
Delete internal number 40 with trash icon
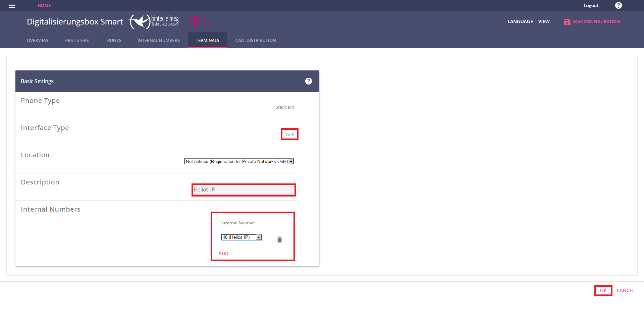click(x=279, y=239)
